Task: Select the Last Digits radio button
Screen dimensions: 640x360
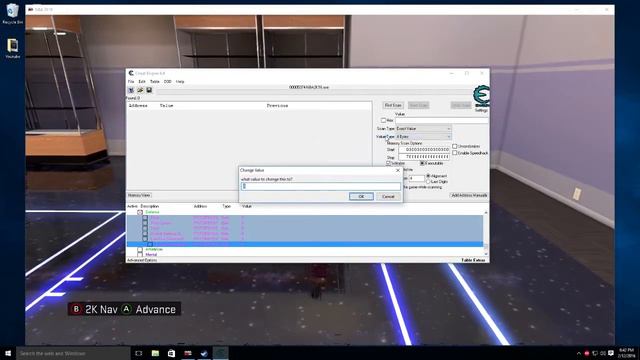Action: (428, 181)
